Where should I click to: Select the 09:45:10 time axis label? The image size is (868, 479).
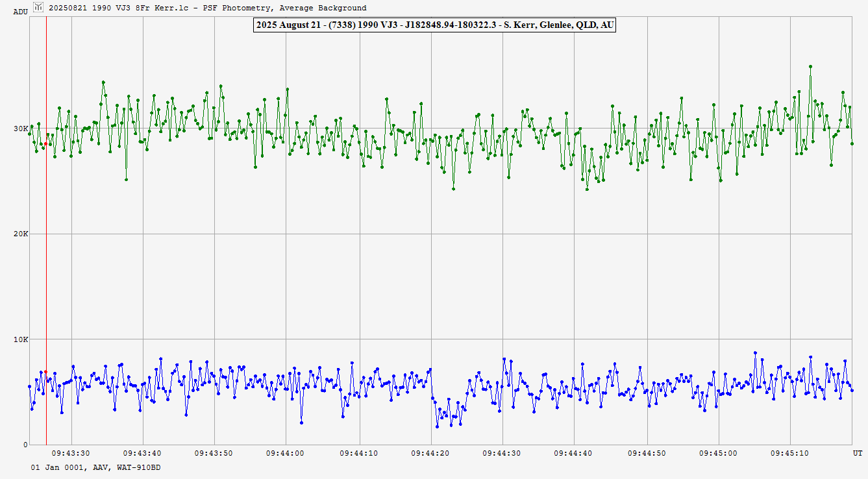pyautogui.click(x=790, y=454)
